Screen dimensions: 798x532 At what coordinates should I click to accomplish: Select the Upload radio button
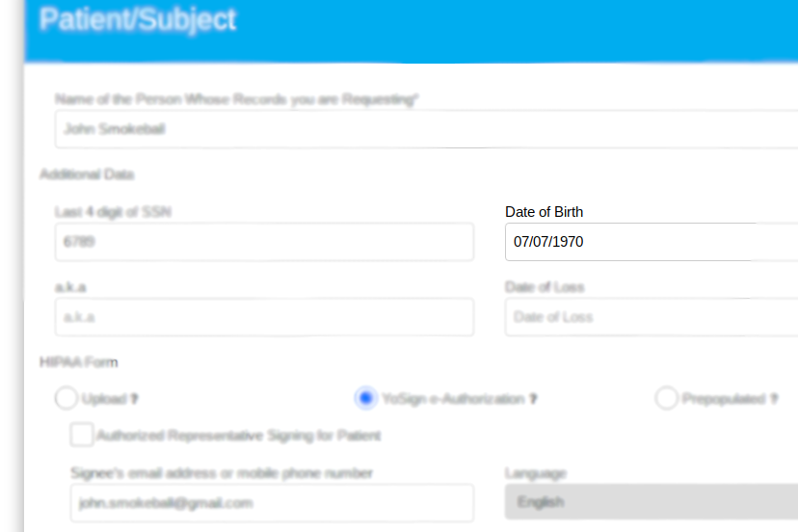(x=66, y=398)
